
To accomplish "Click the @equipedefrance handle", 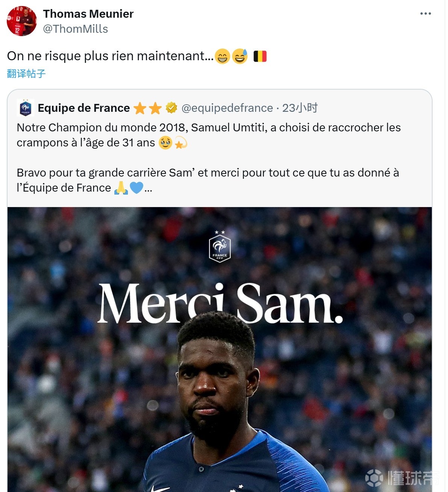I will pos(227,108).
